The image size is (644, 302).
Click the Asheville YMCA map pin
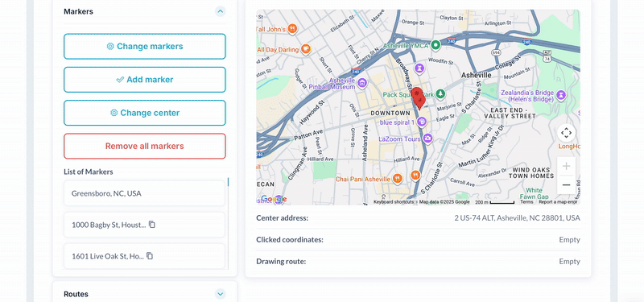coord(436,45)
